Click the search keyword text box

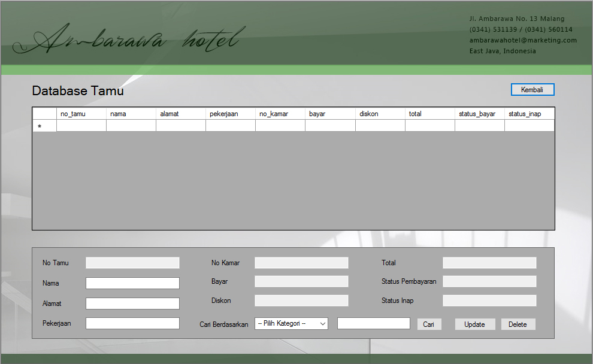[x=373, y=323]
